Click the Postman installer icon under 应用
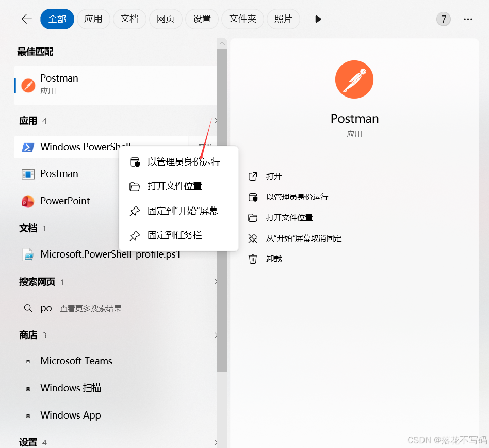This screenshot has width=489, height=448. point(28,174)
